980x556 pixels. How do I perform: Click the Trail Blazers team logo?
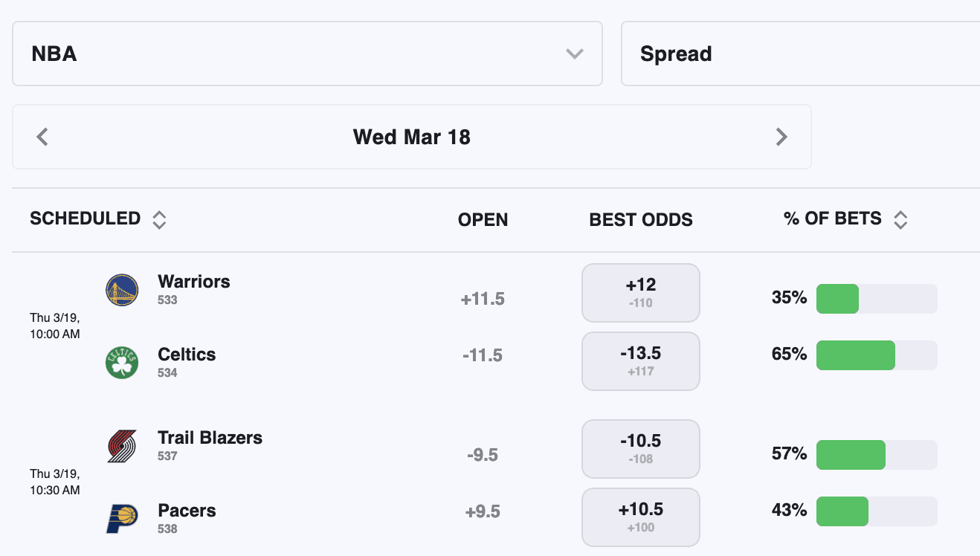122,446
